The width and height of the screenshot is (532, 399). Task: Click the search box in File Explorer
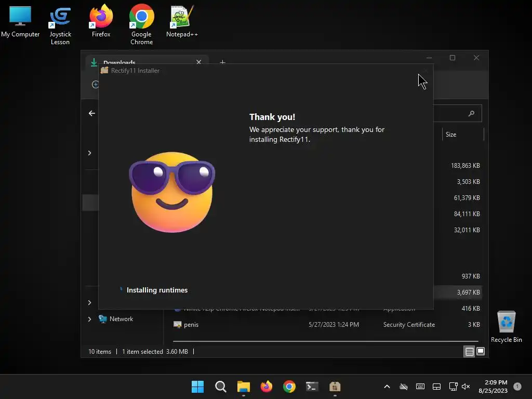tap(458, 113)
